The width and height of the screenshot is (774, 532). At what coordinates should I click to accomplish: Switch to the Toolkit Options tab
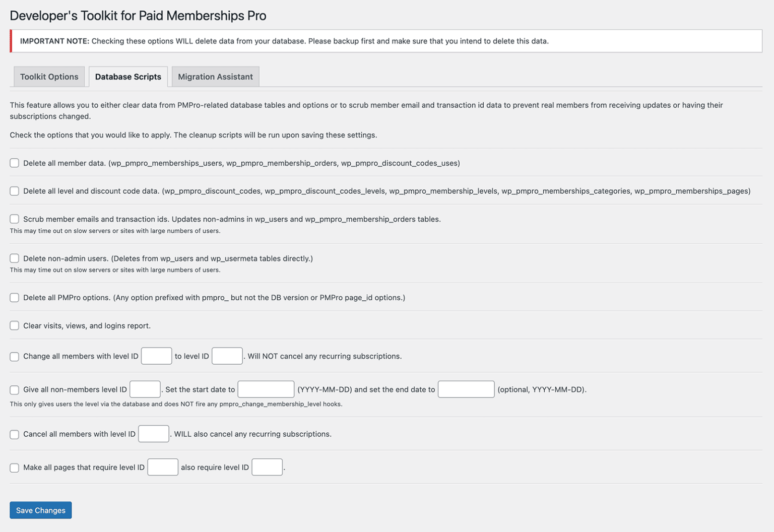click(x=49, y=77)
